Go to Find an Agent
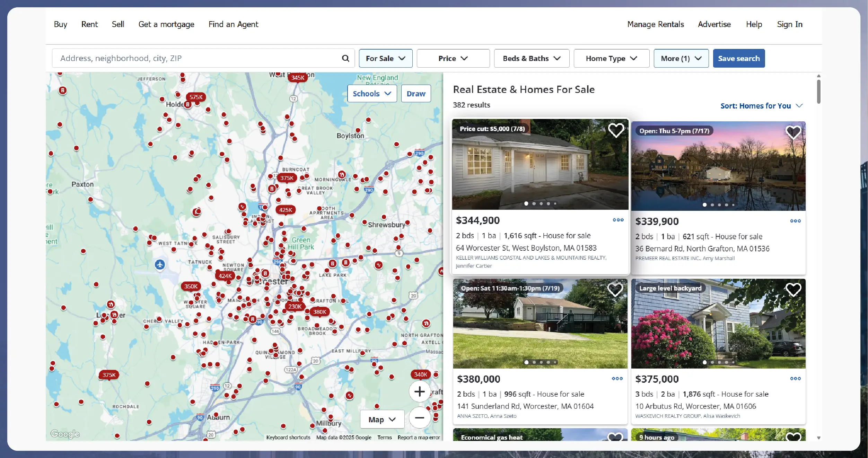Viewport: 868px width, 458px height. point(233,24)
